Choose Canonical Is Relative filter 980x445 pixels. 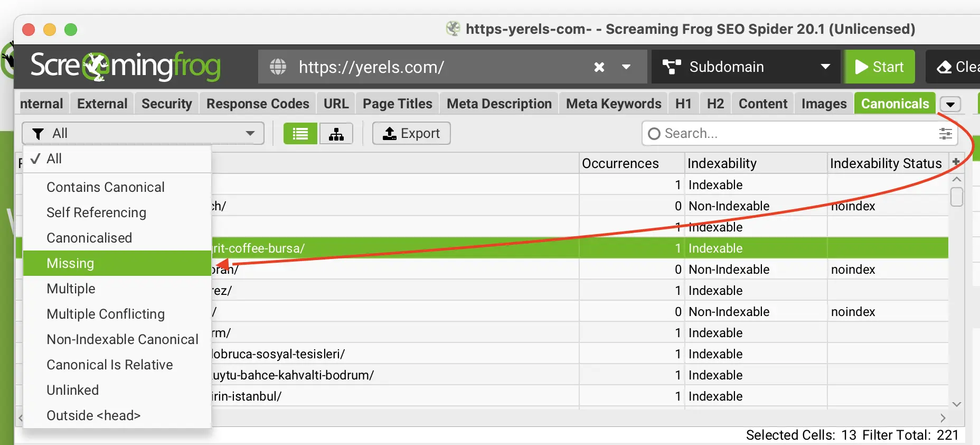tap(117, 365)
